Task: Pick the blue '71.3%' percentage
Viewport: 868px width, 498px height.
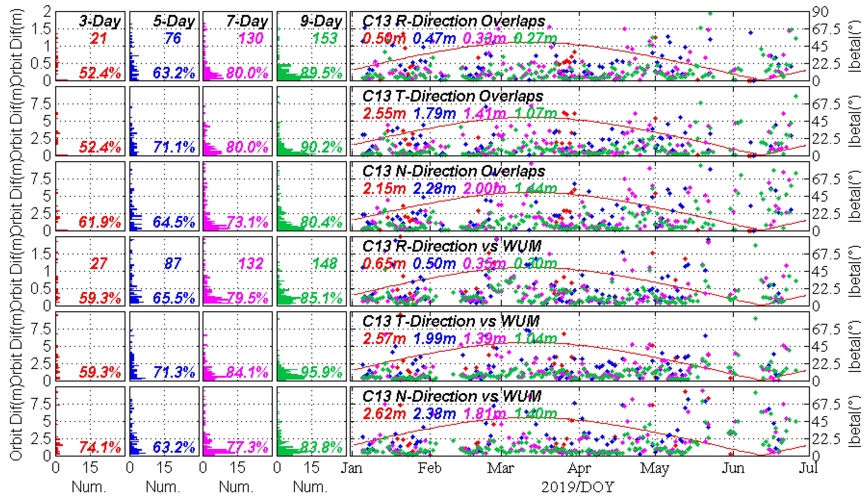Action: click(174, 372)
